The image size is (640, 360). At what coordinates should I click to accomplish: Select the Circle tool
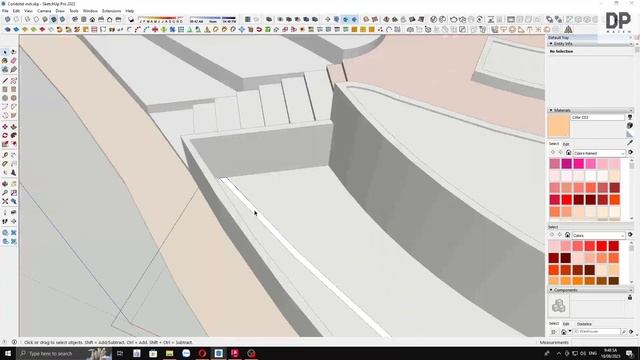click(5, 98)
